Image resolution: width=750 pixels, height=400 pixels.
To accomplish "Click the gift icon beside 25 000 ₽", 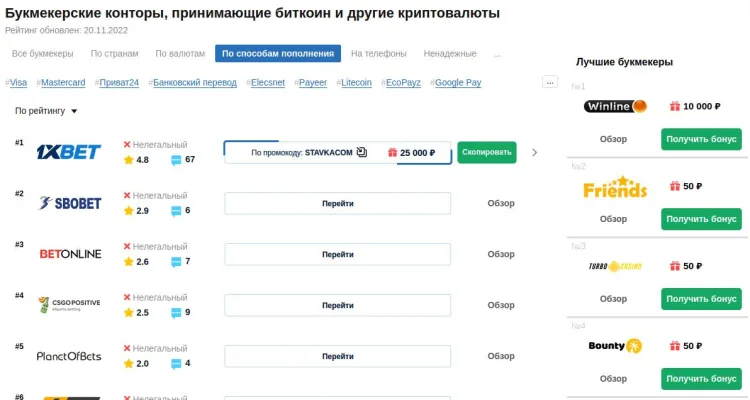I will pos(393,153).
